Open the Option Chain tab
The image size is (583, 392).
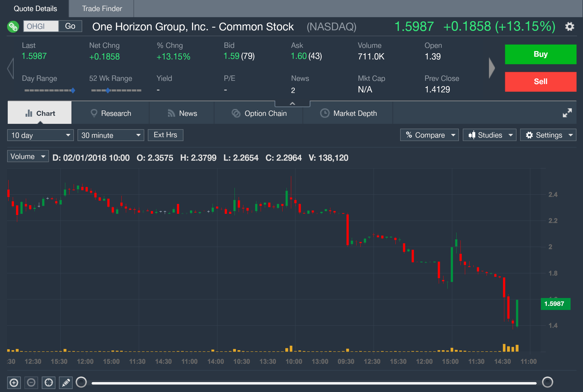click(x=259, y=113)
